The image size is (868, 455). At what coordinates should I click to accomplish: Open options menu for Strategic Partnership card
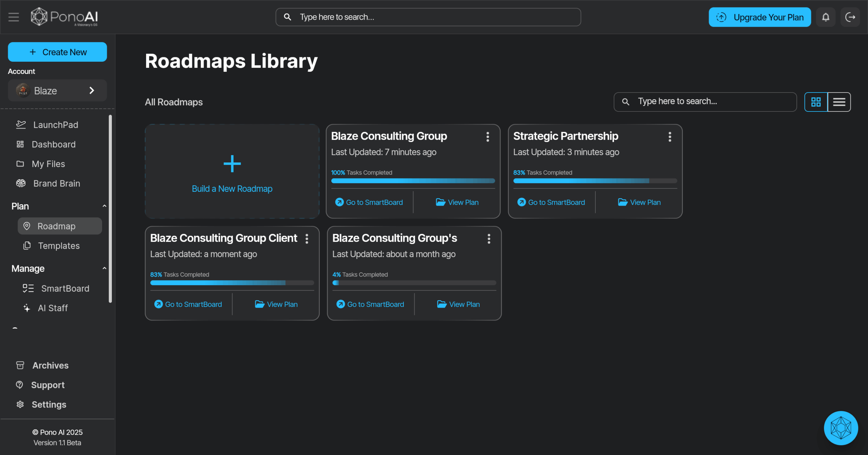(x=670, y=137)
